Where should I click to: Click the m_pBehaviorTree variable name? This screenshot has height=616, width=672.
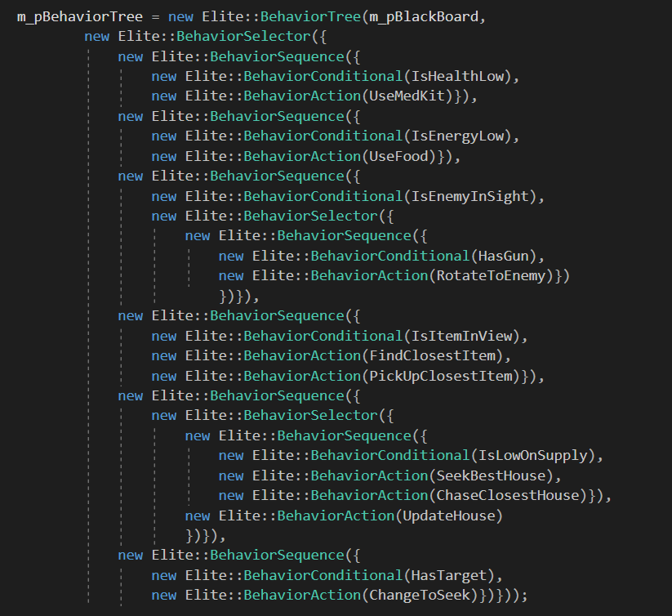[80, 17]
